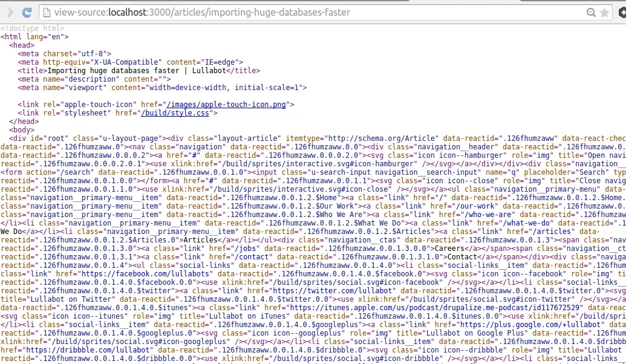Click the doctype html declaration line
The image size is (626, 364).
pos(32,28)
